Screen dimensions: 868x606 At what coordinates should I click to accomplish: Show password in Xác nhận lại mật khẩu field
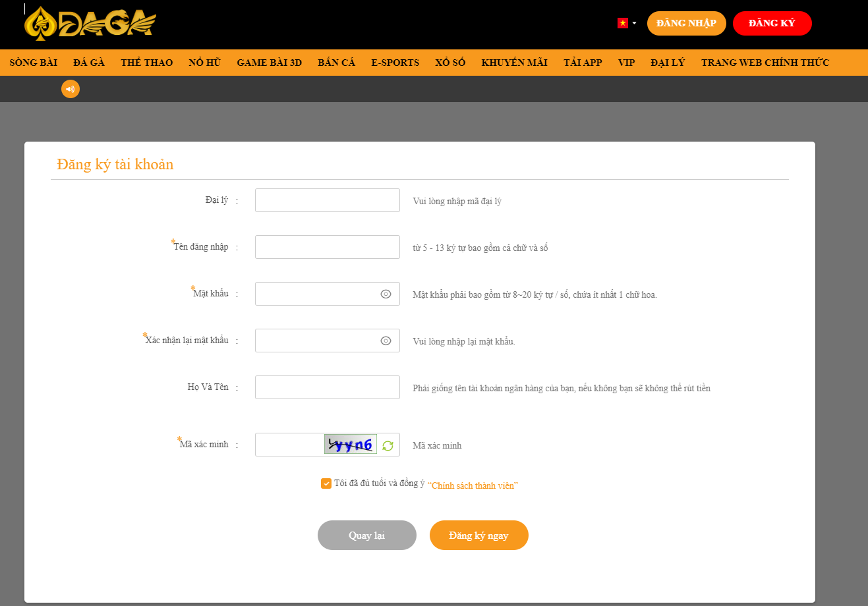coord(386,341)
